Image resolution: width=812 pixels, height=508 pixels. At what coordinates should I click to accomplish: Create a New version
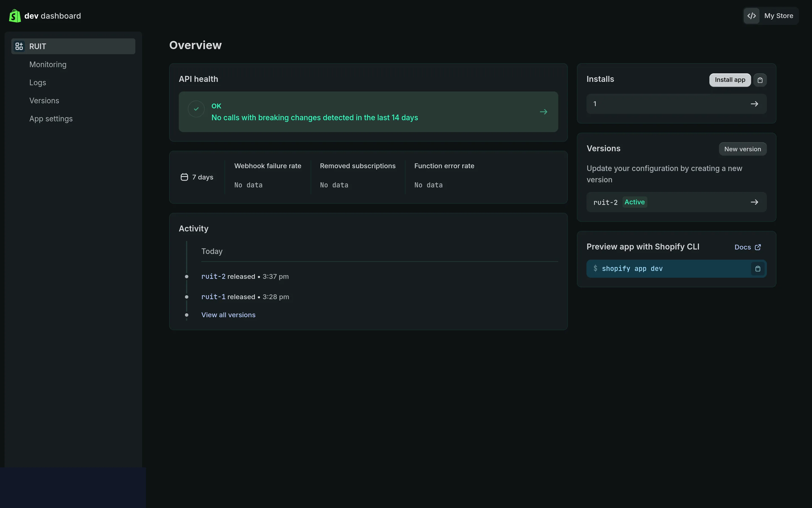(x=743, y=149)
